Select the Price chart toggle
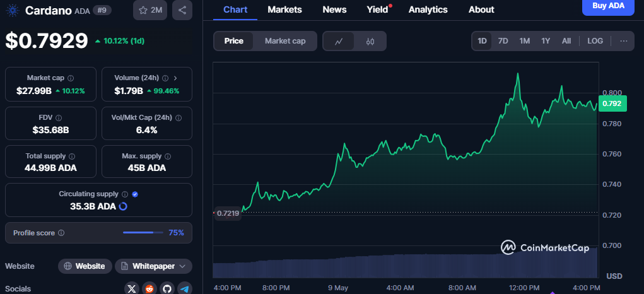This screenshot has width=644, height=294. tap(234, 41)
